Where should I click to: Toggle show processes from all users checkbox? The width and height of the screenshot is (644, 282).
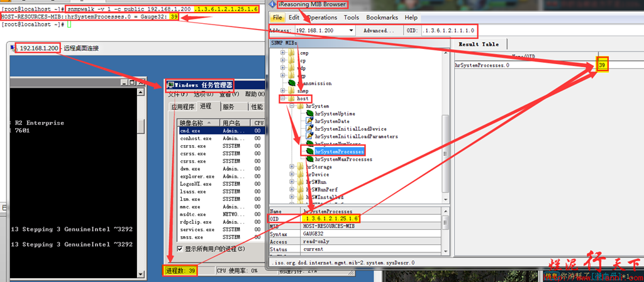[x=180, y=249]
